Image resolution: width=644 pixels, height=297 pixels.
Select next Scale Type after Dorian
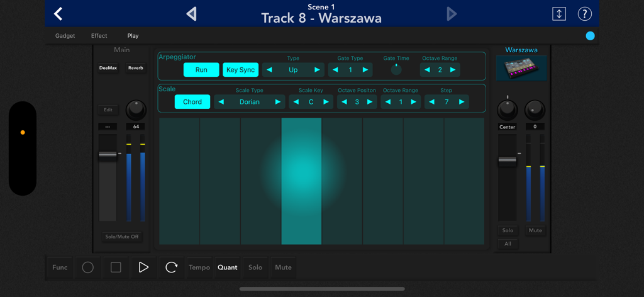278,102
